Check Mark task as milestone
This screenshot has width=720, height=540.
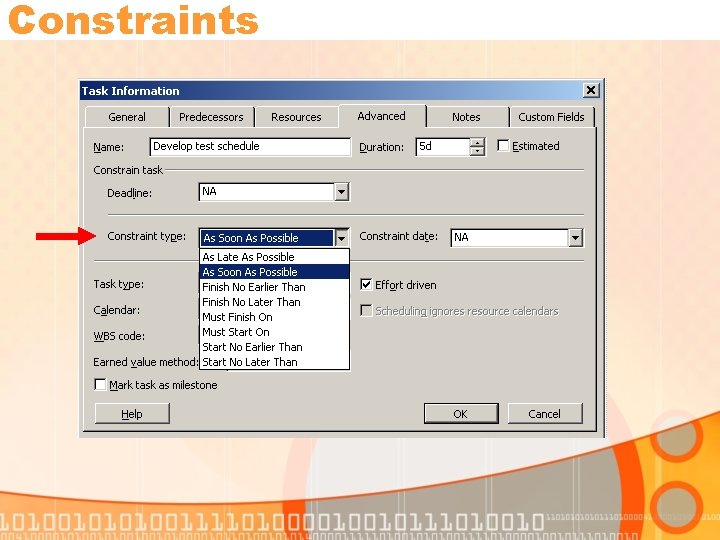(100, 384)
